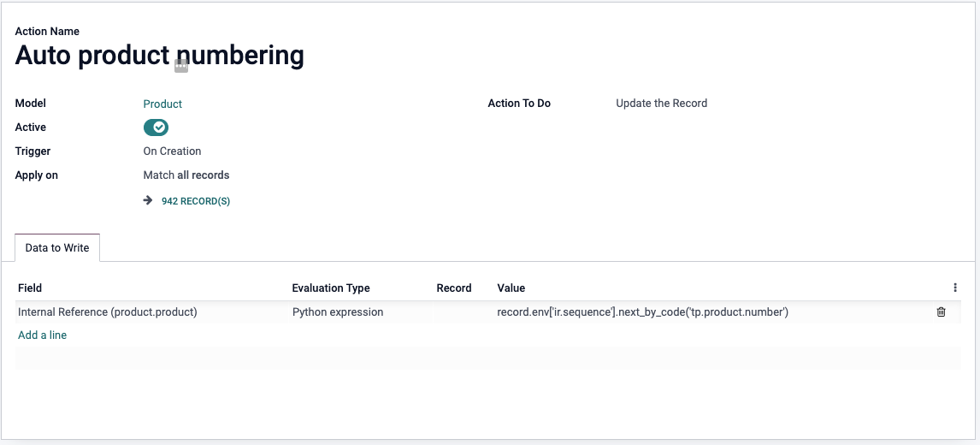
Task: Click the Apply on field label
Action: click(x=36, y=175)
